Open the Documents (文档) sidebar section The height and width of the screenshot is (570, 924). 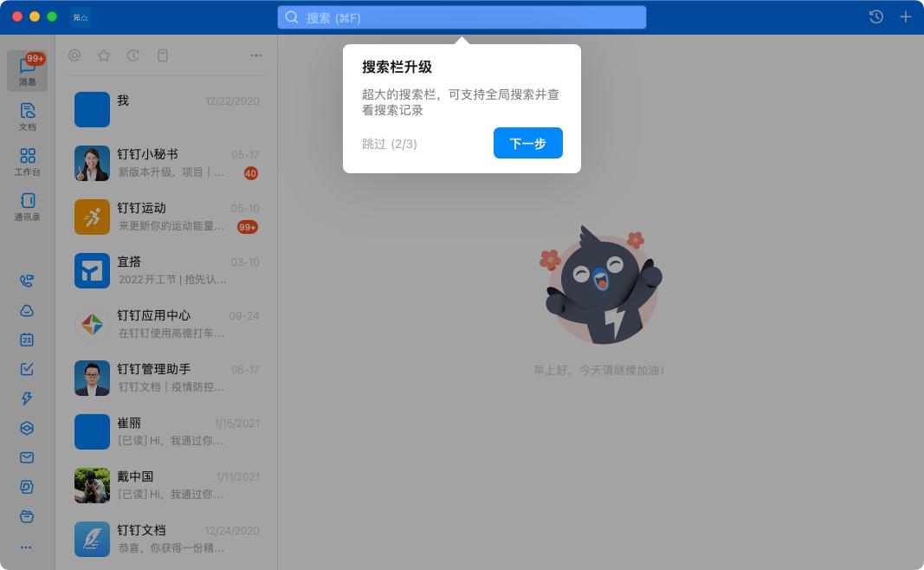[27, 117]
